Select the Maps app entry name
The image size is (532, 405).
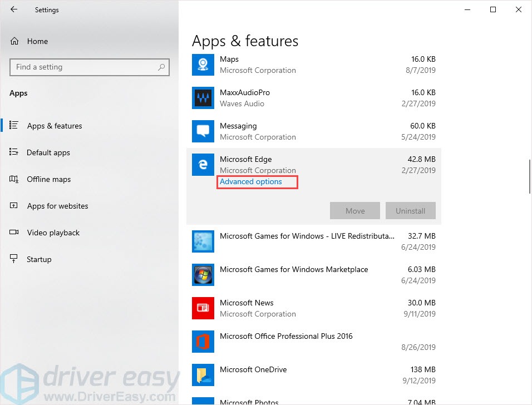229,59
